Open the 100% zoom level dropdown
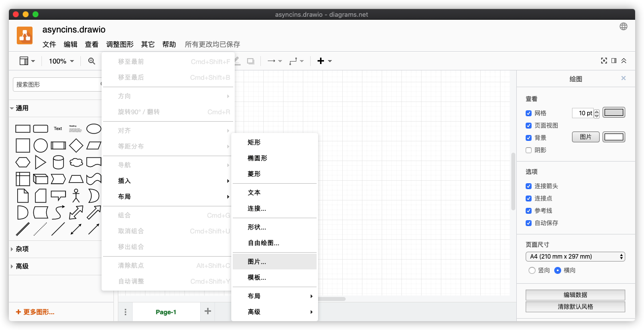644x330 pixels. pos(61,61)
